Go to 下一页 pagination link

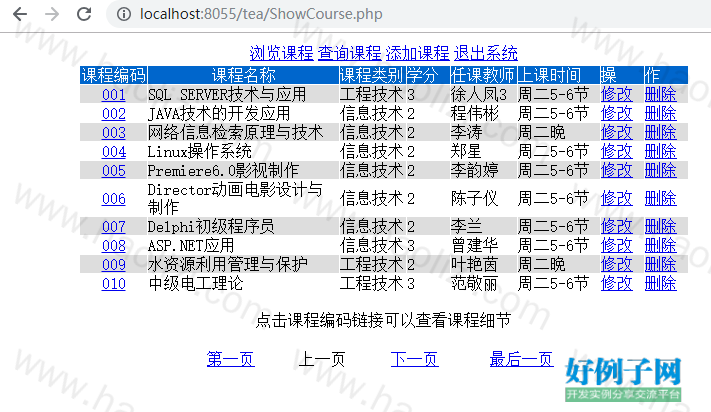(x=414, y=359)
